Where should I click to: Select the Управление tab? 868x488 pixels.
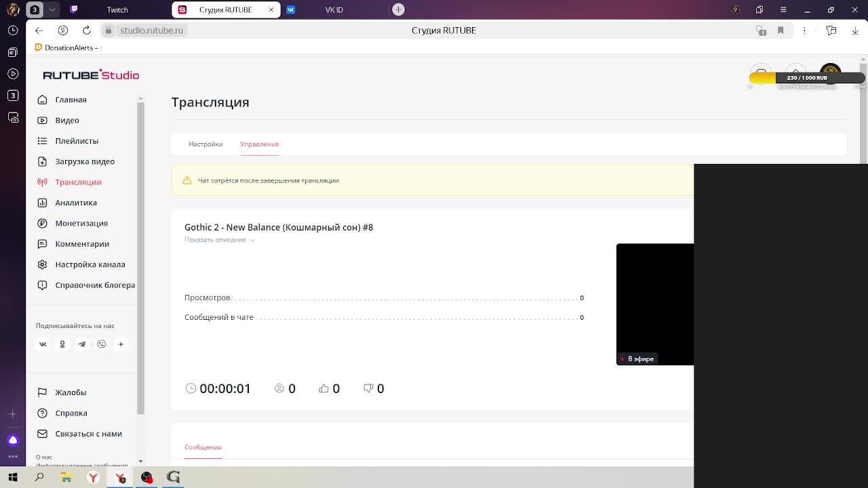pos(259,144)
